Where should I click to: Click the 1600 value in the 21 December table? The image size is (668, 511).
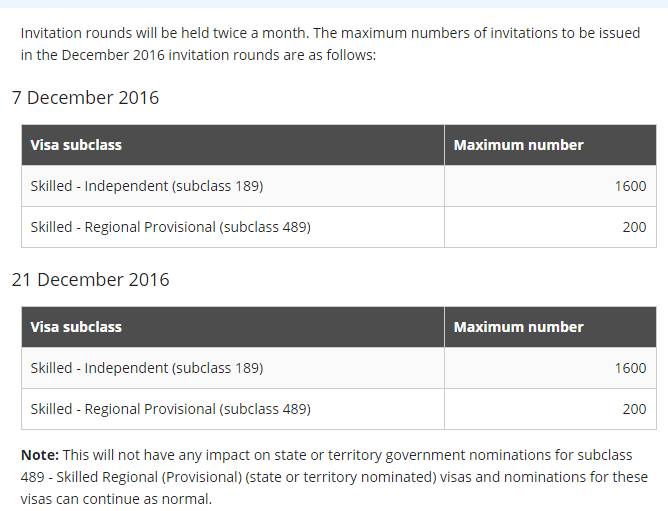click(631, 368)
